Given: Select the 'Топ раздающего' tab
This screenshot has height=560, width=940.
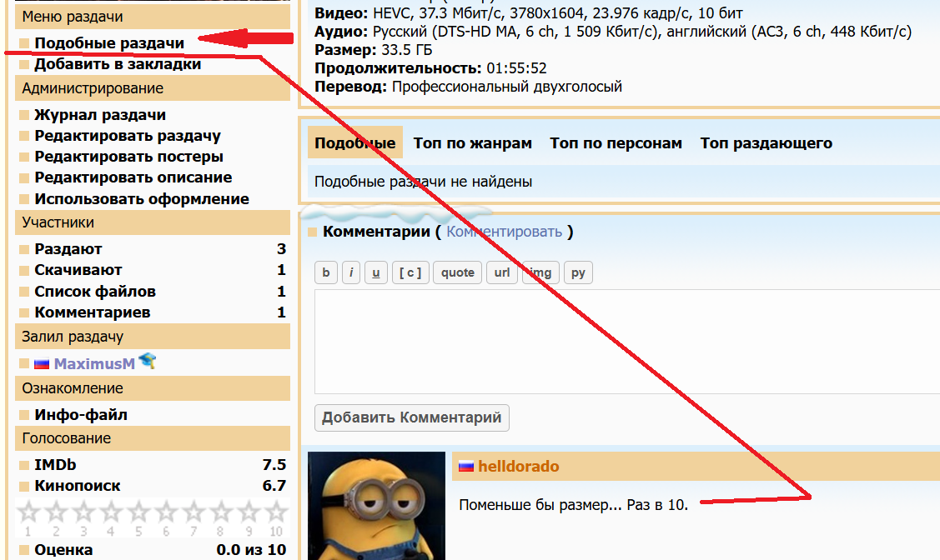Looking at the screenshot, I should (x=766, y=143).
